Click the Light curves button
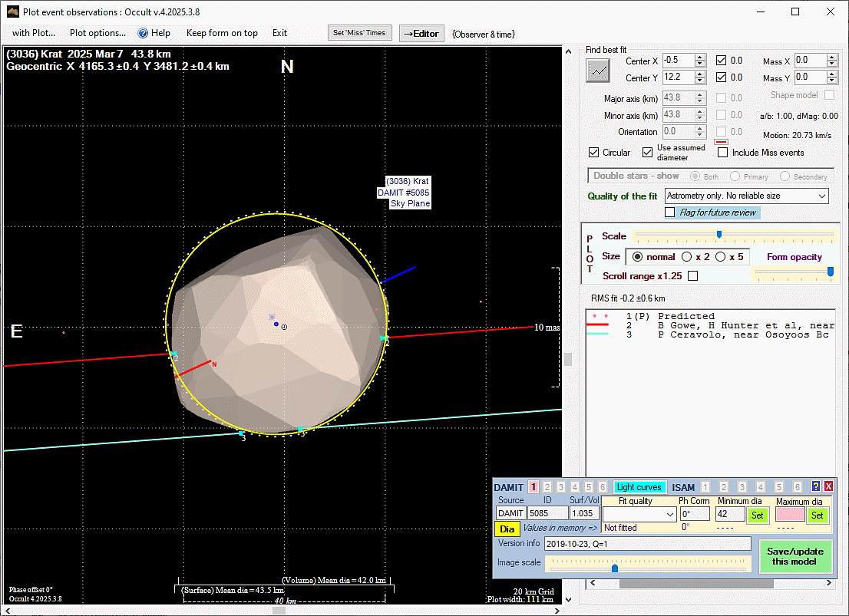The image size is (849, 616). (x=639, y=487)
